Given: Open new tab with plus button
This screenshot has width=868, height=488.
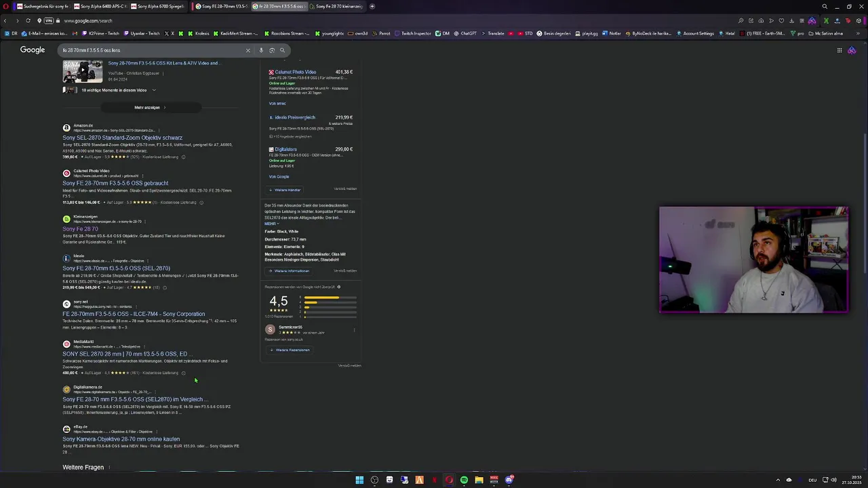Looking at the screenshot, I should [372, 6].
